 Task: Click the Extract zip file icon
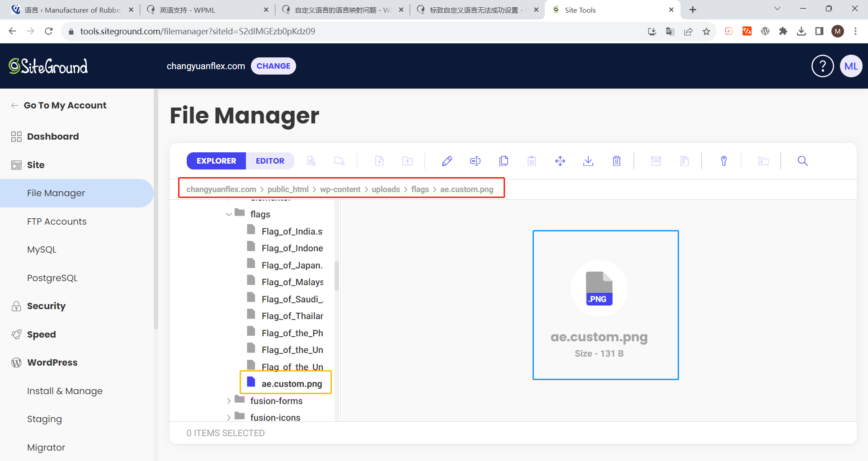[684, 161]
